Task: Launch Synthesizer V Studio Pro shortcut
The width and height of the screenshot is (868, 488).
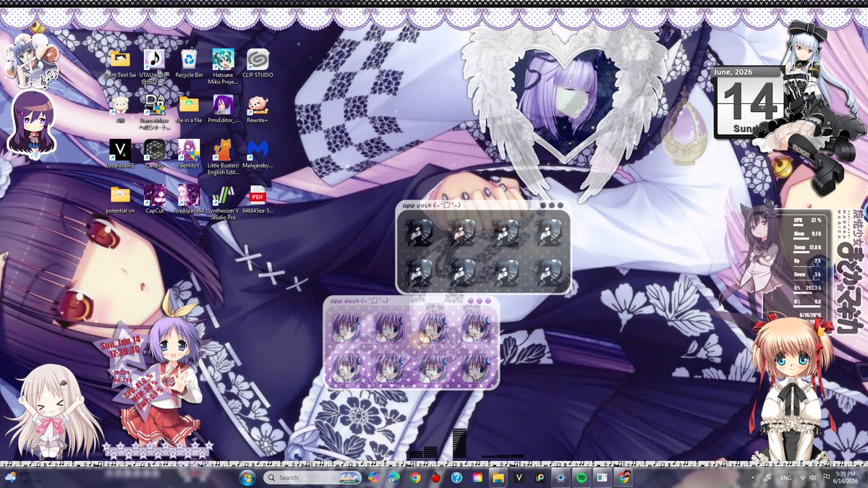Action: (224, 202)
